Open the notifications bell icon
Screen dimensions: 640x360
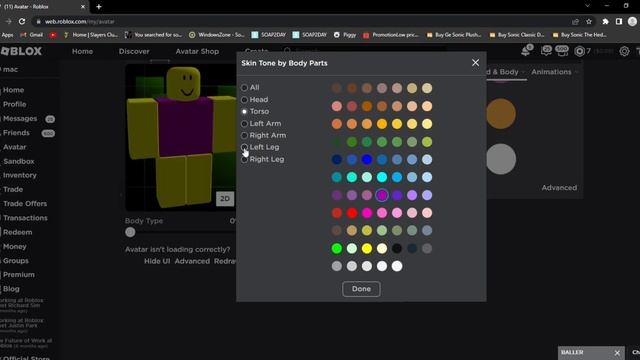coord(526,51)
